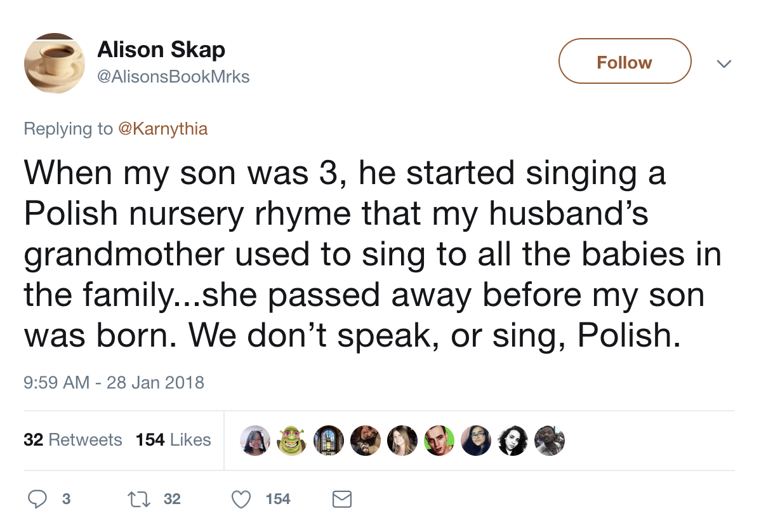This screenshot has height=532, width=773.
Task: Open the @AlisonsBookMrks handle
Action: click(x=173, y=77)
